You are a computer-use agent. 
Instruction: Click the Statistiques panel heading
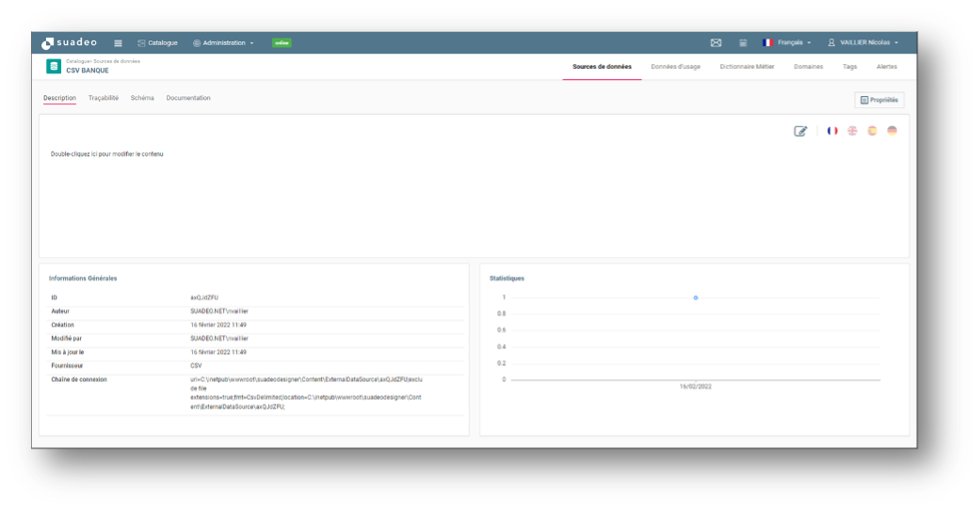point(506,279)
